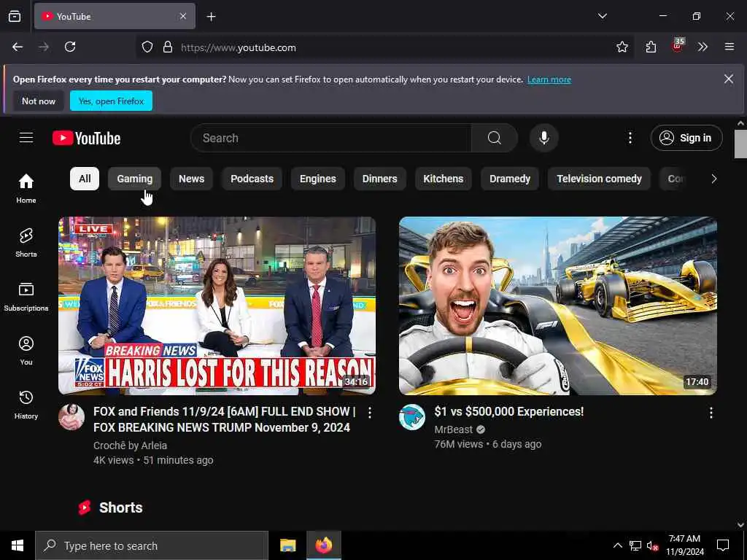This screenshot has height=560, width=747.
Task: Open Firefox extensions puzzle icon
Action: point(651,47)
